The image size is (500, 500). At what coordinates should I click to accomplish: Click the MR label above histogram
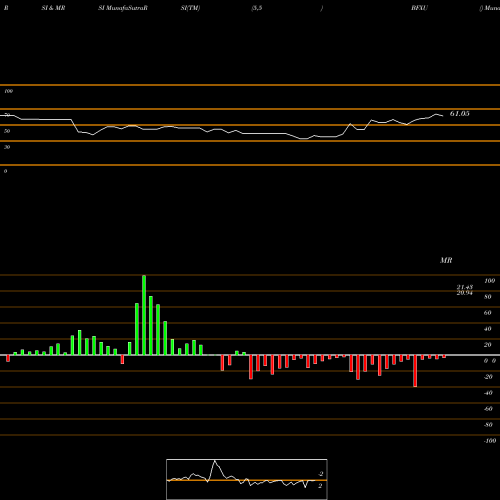coord(446,260)
